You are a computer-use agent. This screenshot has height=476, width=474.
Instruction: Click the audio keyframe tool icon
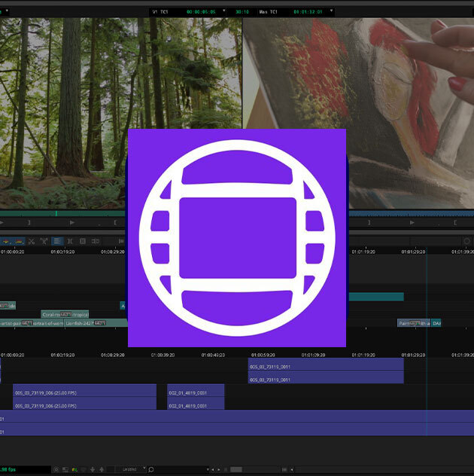coord(44,242)
